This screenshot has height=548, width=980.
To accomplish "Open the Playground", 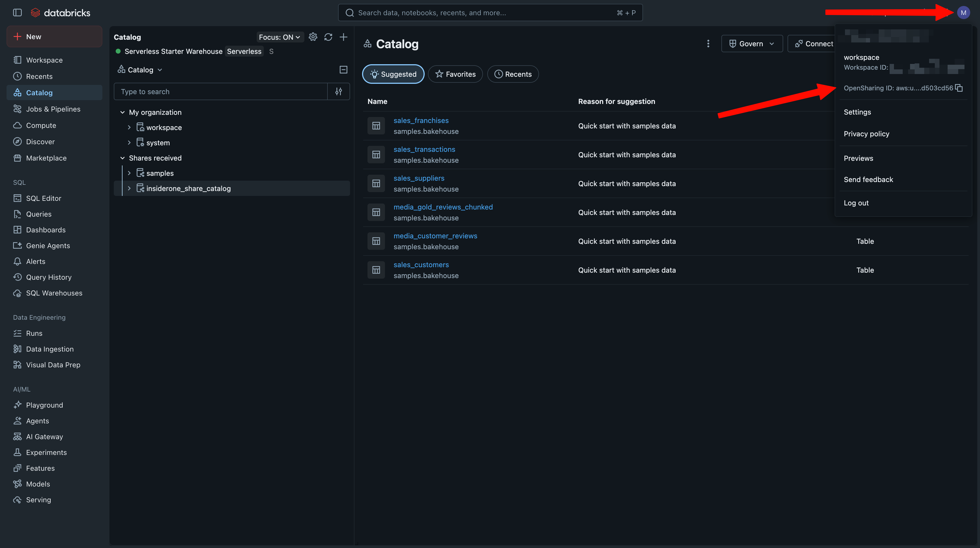I will pyautogui.click(x=54, y=405).
